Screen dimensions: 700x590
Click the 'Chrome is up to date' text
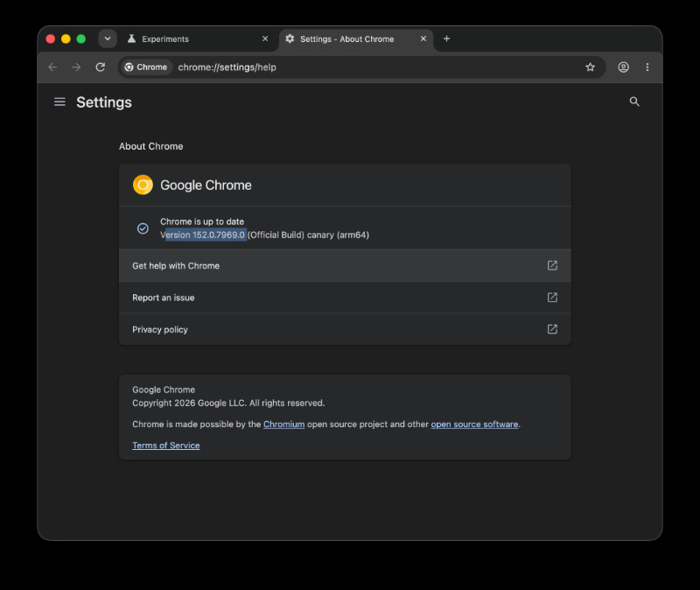pyautogui.click(x=202, y=221)
